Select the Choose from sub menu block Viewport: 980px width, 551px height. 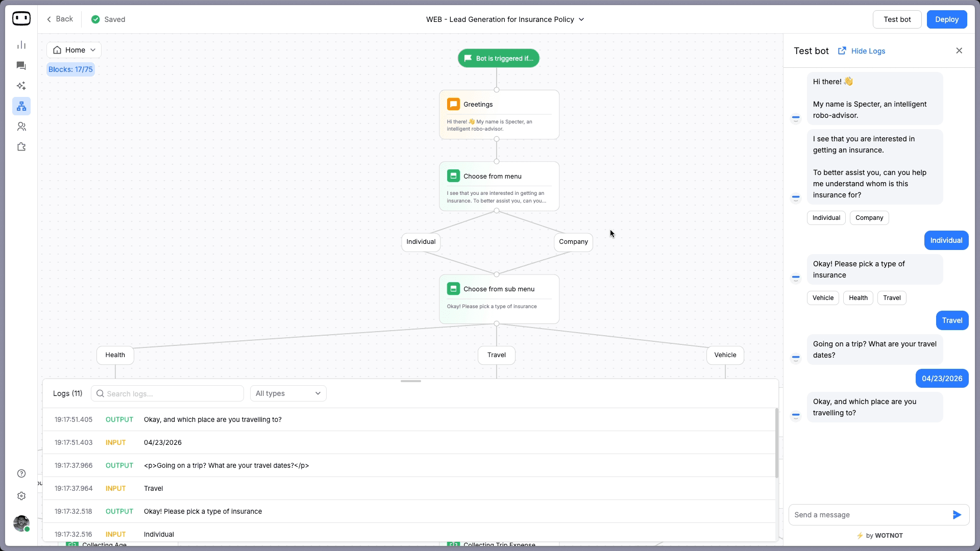(499, 298)
